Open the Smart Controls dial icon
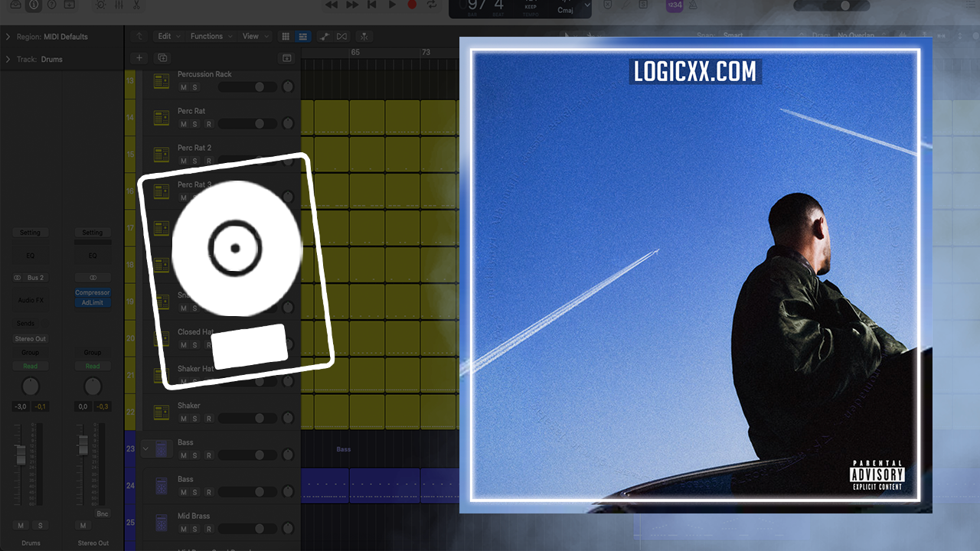This screenshot has width=980, height=551. tap(100, 5)
